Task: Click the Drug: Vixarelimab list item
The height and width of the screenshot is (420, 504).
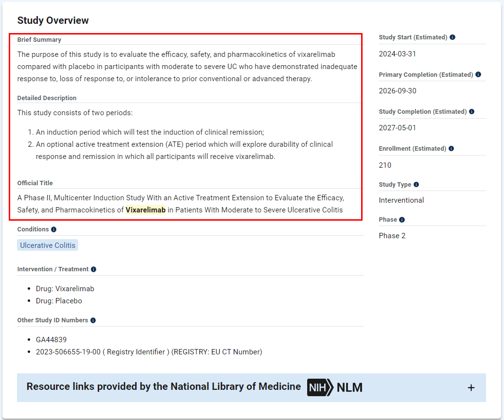Action: click(x=65, y=289)
